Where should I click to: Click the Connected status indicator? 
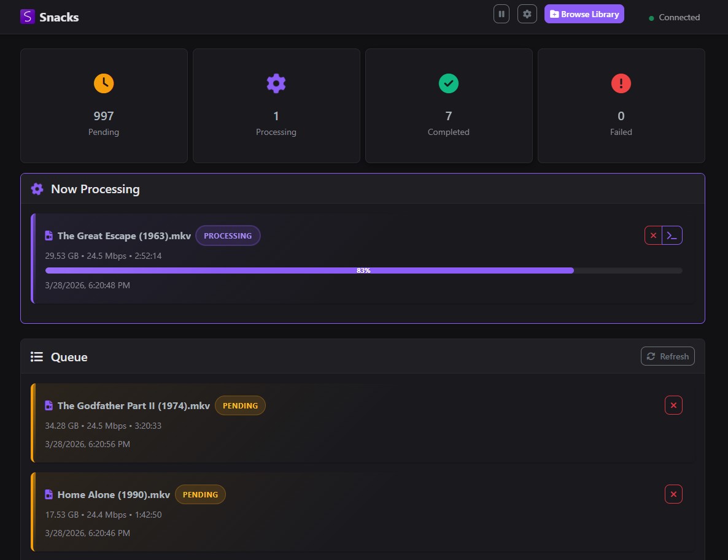[675, 17]
